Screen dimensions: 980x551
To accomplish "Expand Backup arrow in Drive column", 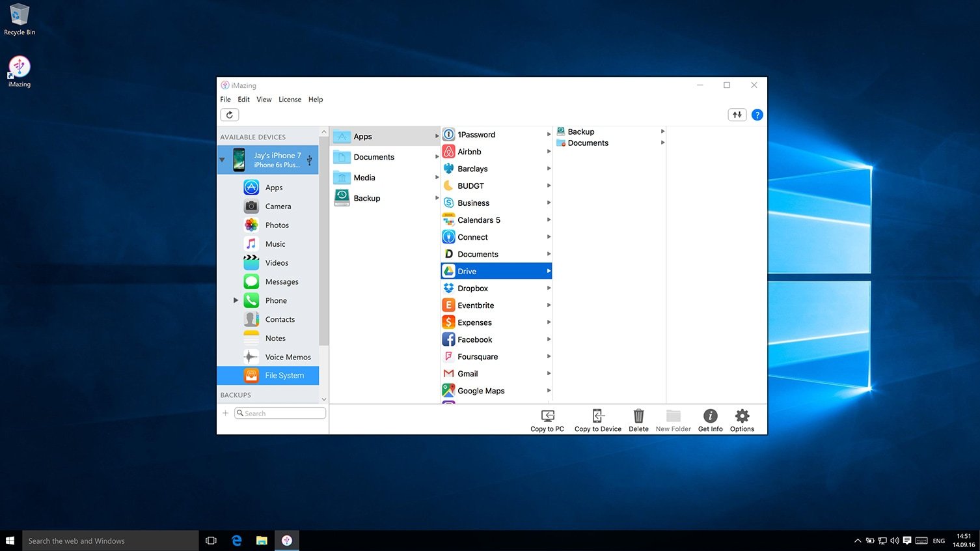I will click(x=662, y=132).
